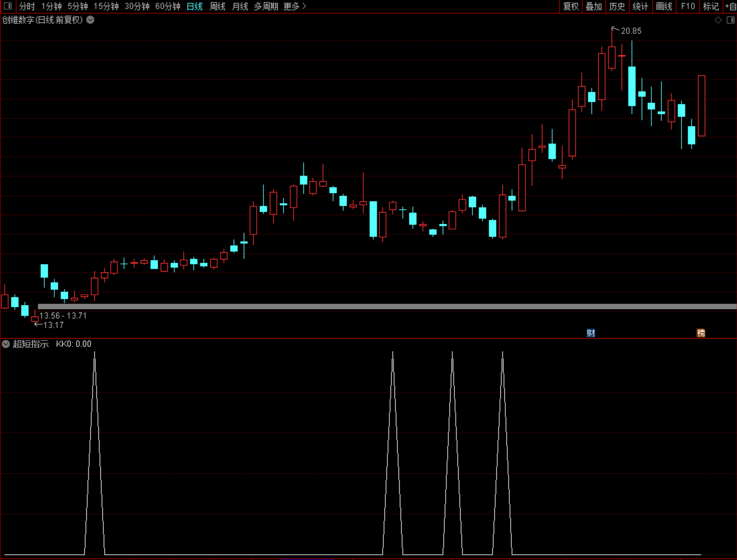Expand the 超短指示 indicator dropdown
Image resolution: width=737 pixels, height=560 pixels.
pyautogui.click(x=6, y=344)
